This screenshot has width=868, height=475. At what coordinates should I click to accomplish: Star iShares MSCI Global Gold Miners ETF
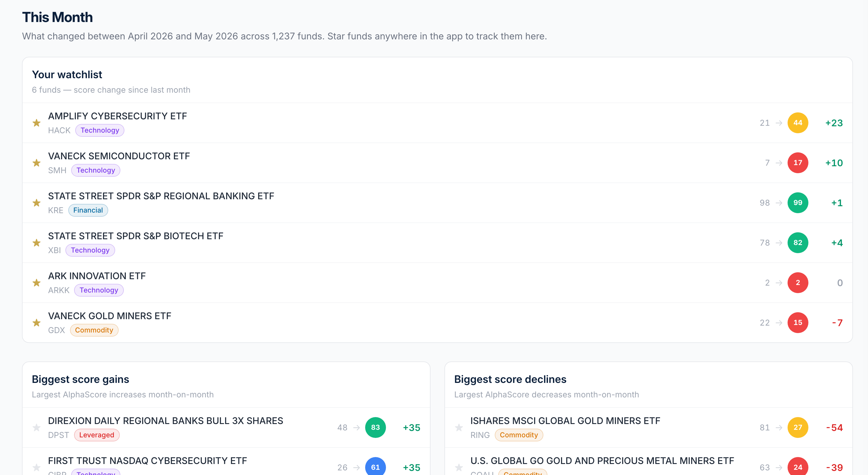[459, 428]
